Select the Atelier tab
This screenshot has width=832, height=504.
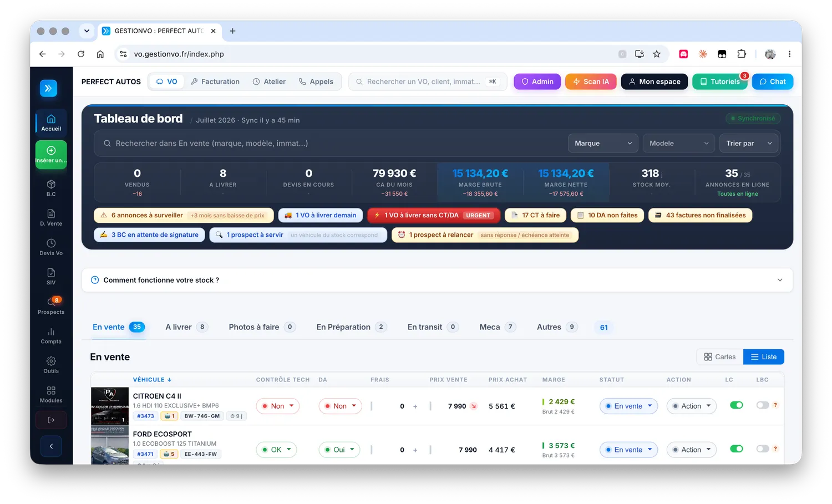269,82
